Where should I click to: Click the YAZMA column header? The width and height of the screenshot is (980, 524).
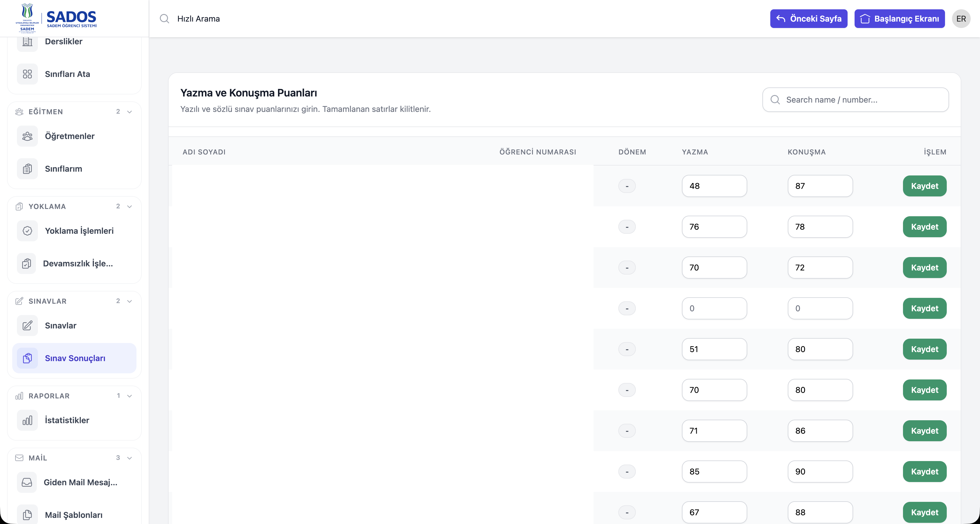695,152
